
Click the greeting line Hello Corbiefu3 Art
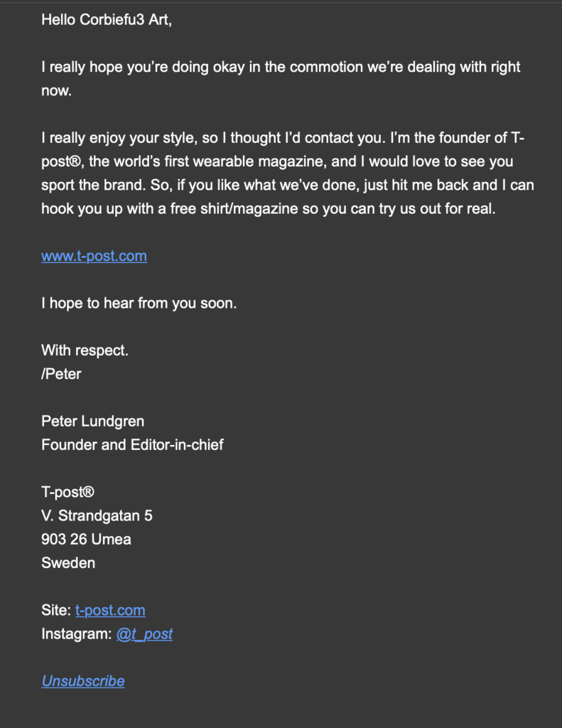click(x=107, y=20)
